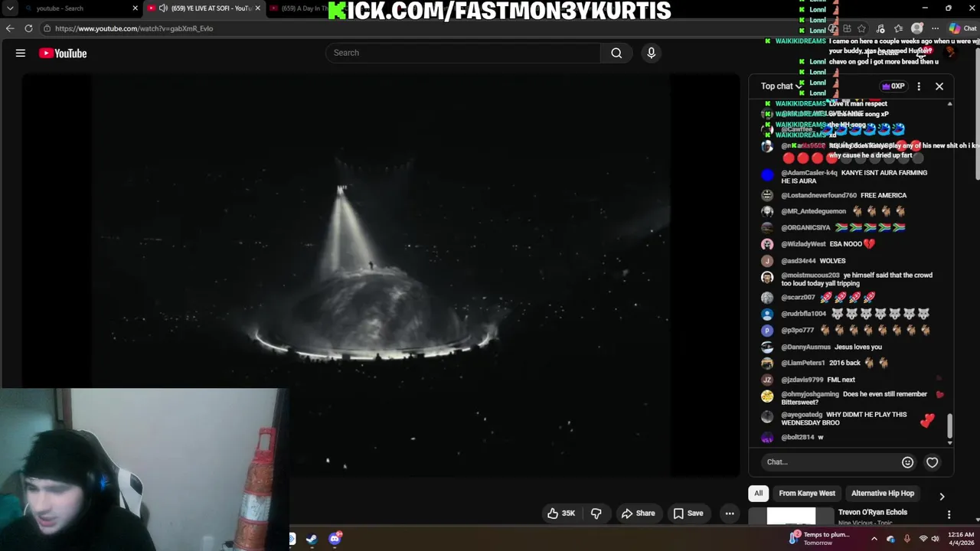
Task: Go to YouTube home via logo
Action: [63, 53]
